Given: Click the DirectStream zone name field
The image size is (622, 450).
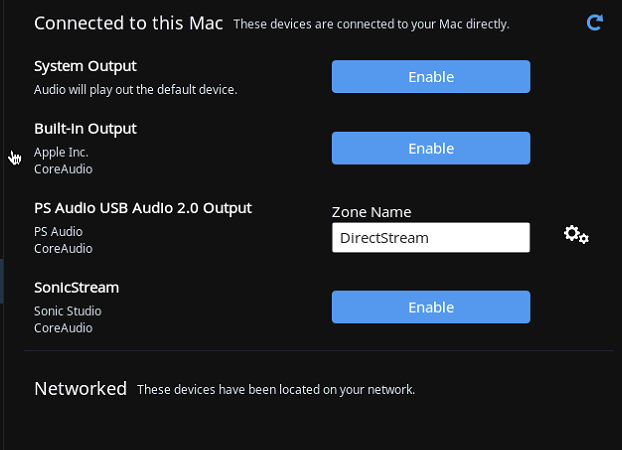Looking at the screenshot, I should (x=431, y=238).
